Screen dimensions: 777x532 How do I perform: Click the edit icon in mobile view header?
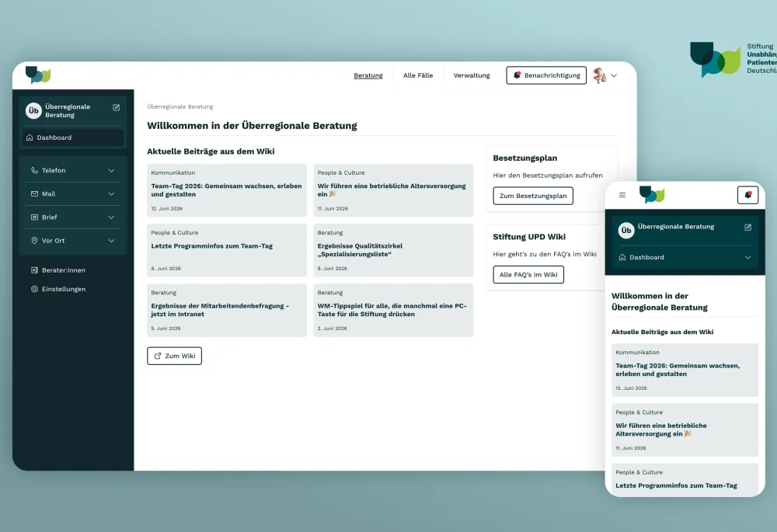(747, 227)
